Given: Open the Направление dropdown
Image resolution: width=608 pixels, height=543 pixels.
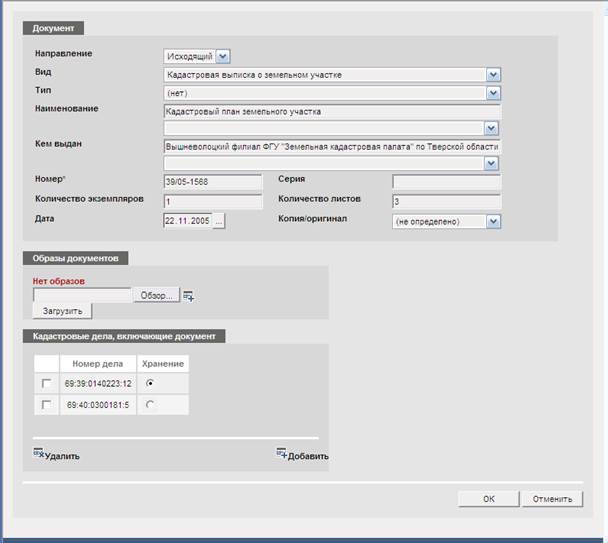Looking at the screenshot, I should point(222,56).
